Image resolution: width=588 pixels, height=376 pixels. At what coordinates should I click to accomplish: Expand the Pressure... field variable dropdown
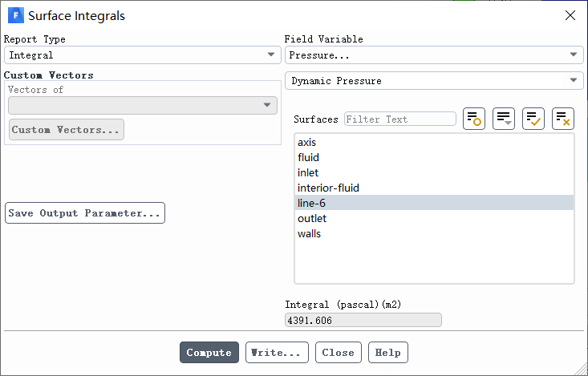pyautogui.click(x=434, y=55)
